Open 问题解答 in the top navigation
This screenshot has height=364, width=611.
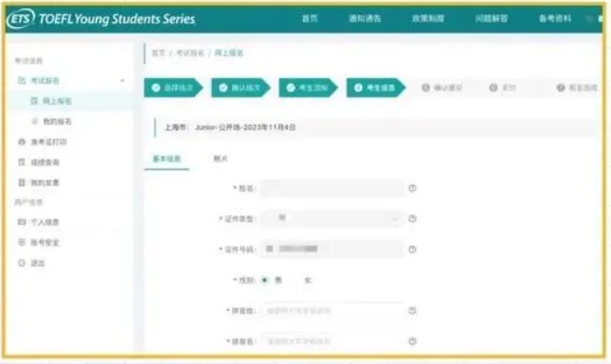[492, 19]
